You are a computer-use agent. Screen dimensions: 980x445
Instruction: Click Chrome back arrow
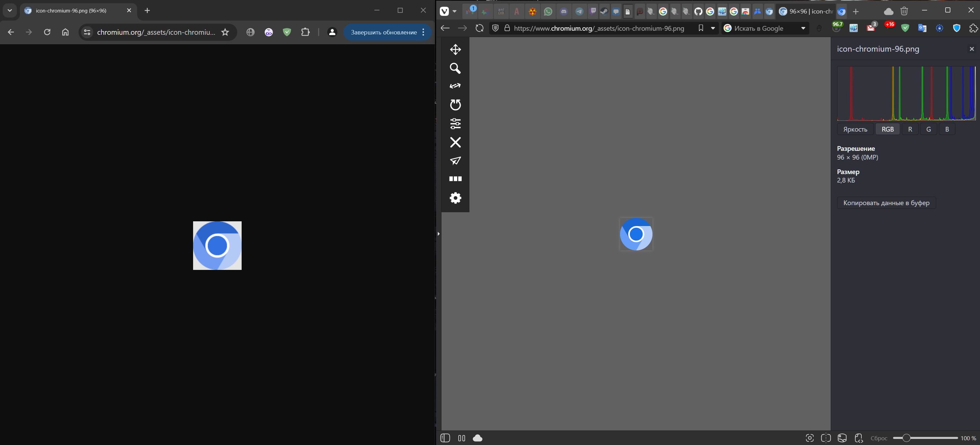(11, 32)
